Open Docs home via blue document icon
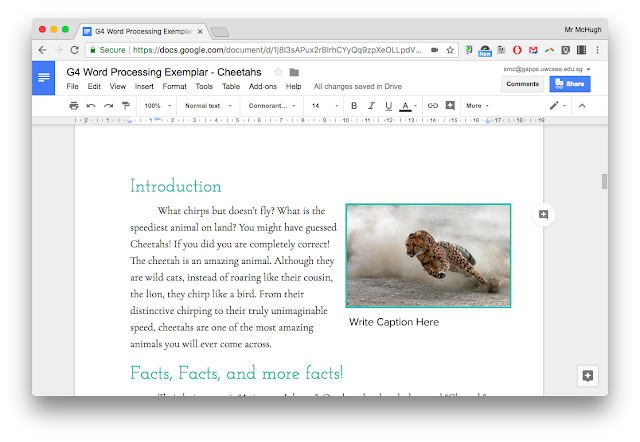 [43, 78]
